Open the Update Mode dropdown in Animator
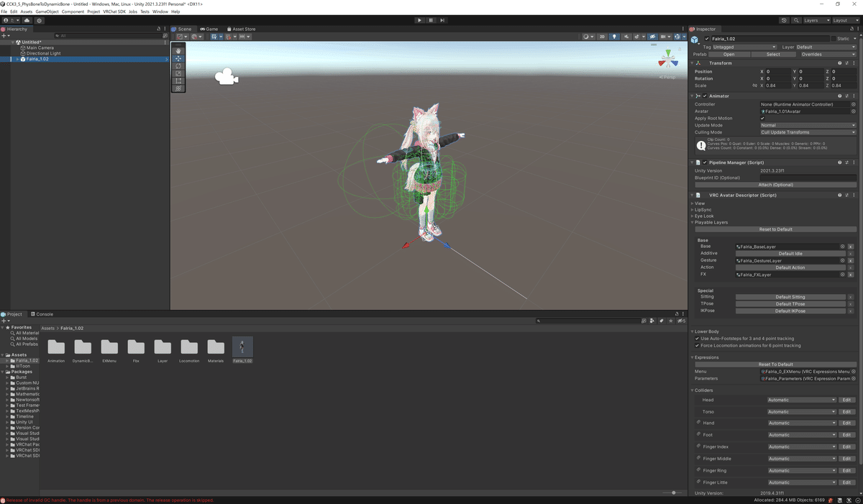Image resolution: width=863 pixels, height=504 pixels. tap(807, 124)
